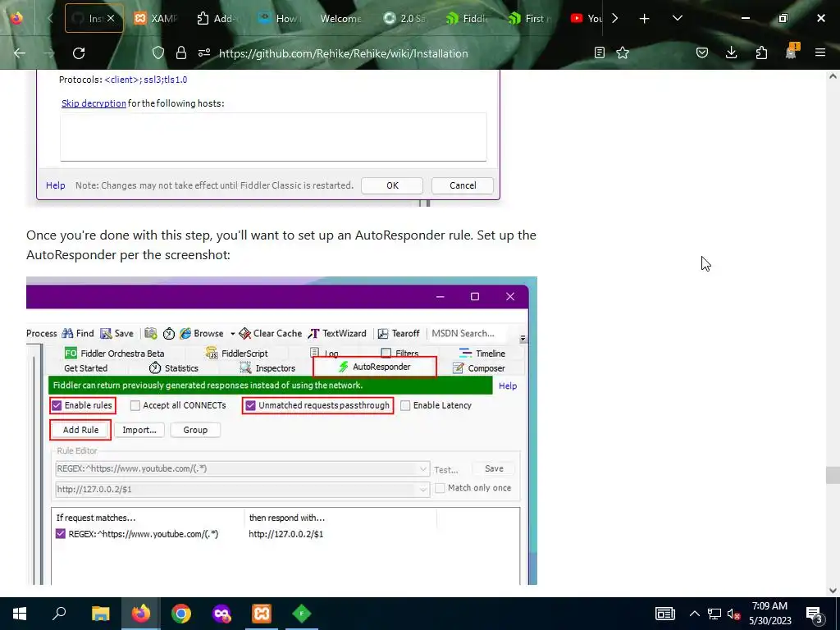Click the scrollbar down arrow
Image resolution: width=840 pixels, height=630 pixels.
point(833,591)
